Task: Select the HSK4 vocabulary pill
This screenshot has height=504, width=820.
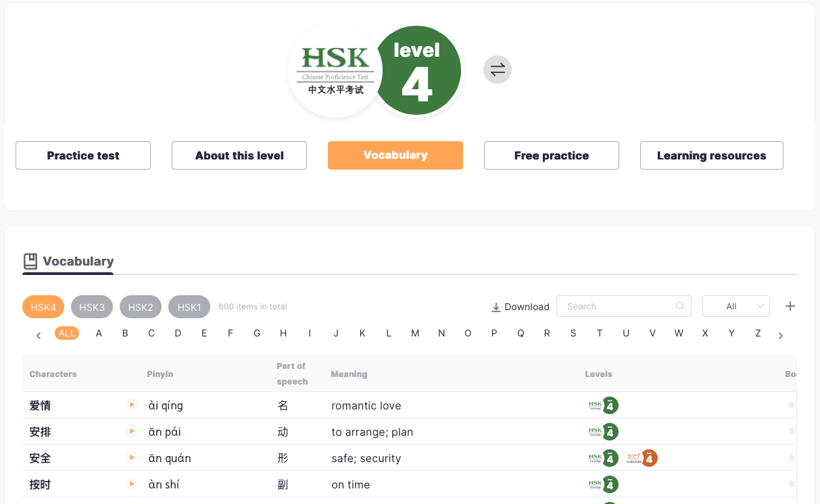Action: click(43, 307)
